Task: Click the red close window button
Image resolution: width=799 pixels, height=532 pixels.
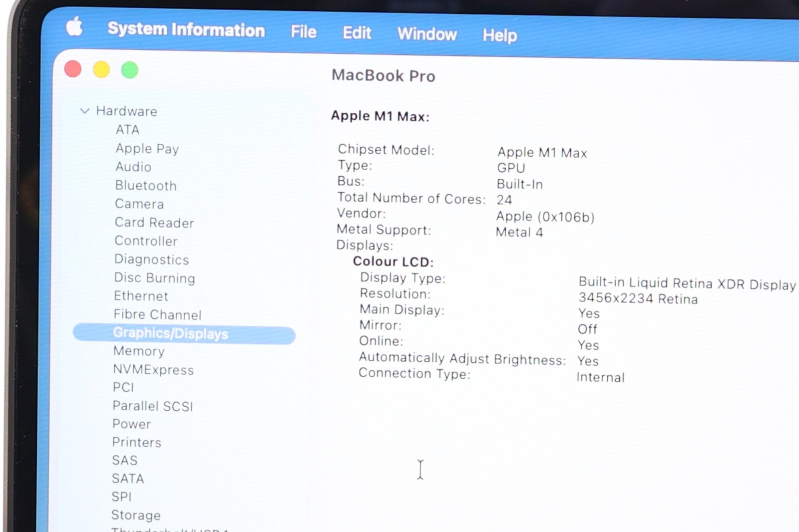Action: [x=73, y=69]
